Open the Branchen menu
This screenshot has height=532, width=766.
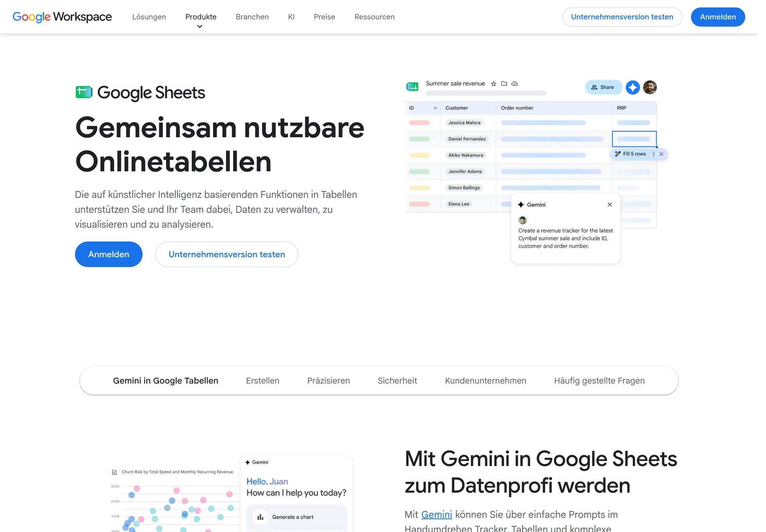click(252, 17)
